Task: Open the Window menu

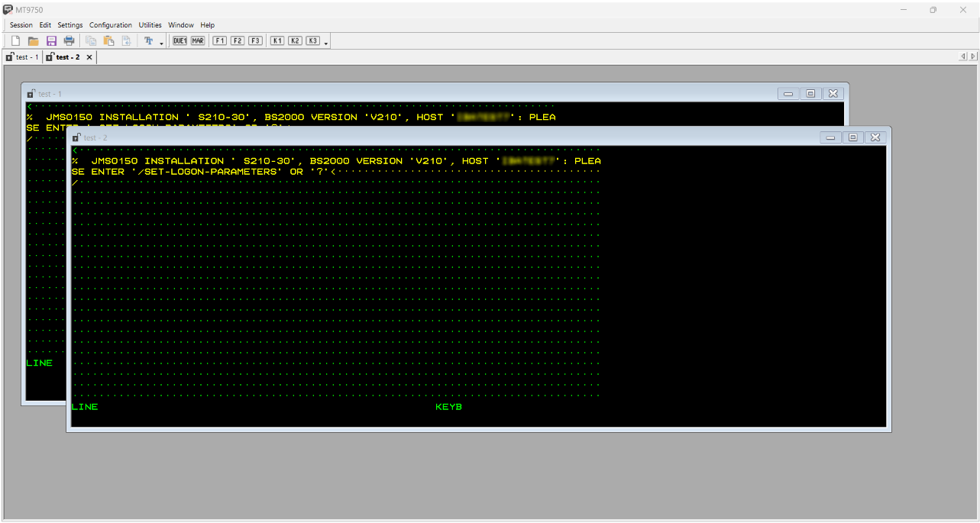Action: click(x=181, y=25)
